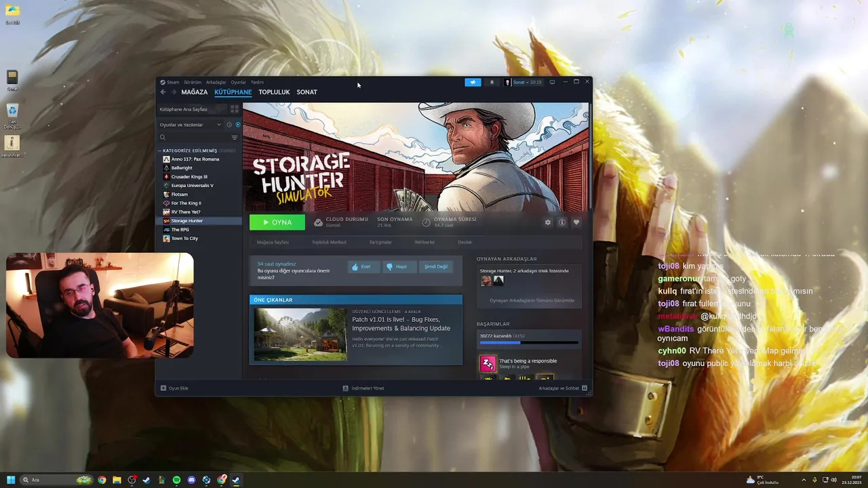Go forward with the Steam forward arrow

pyautogui.click(x=174, y=92)
